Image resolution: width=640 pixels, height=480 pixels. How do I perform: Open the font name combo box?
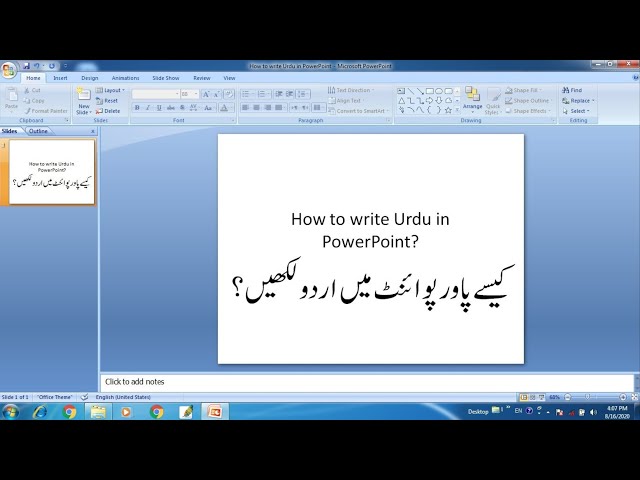pyautogui.click(x=156, y=94)
